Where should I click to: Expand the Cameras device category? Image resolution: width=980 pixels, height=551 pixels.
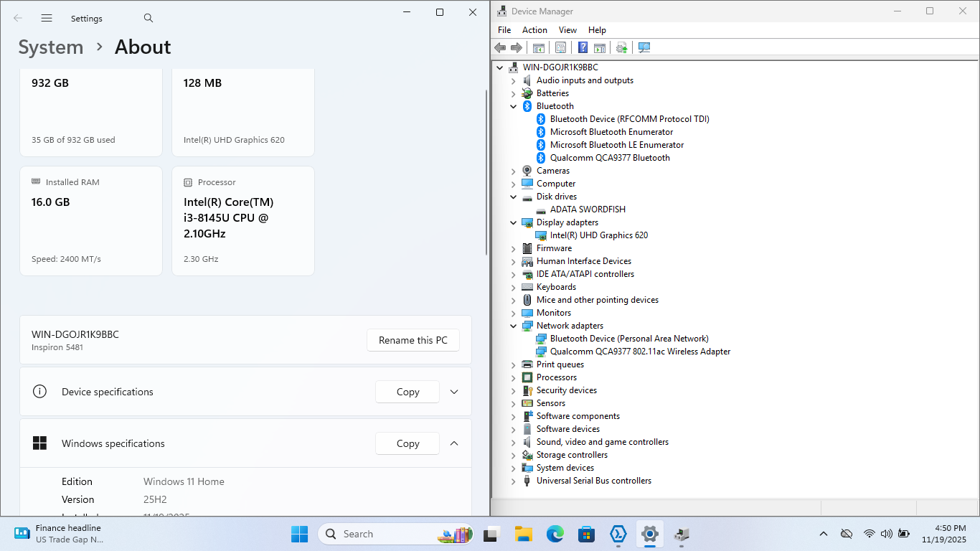coord(514,171)
